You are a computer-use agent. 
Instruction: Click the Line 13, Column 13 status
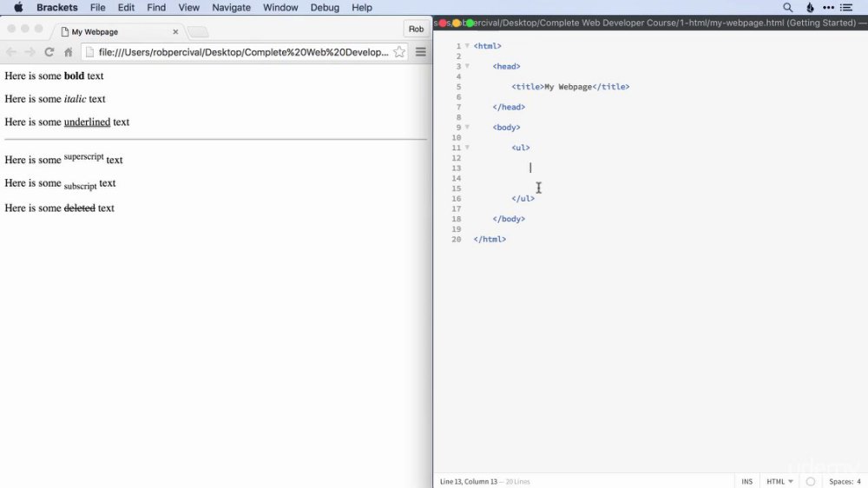tap(469, 481)
